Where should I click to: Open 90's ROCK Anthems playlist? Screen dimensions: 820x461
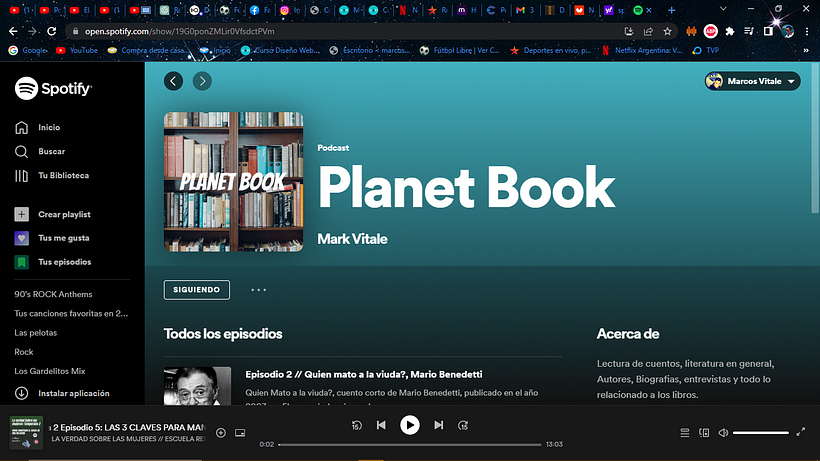(x=53, y=294)
